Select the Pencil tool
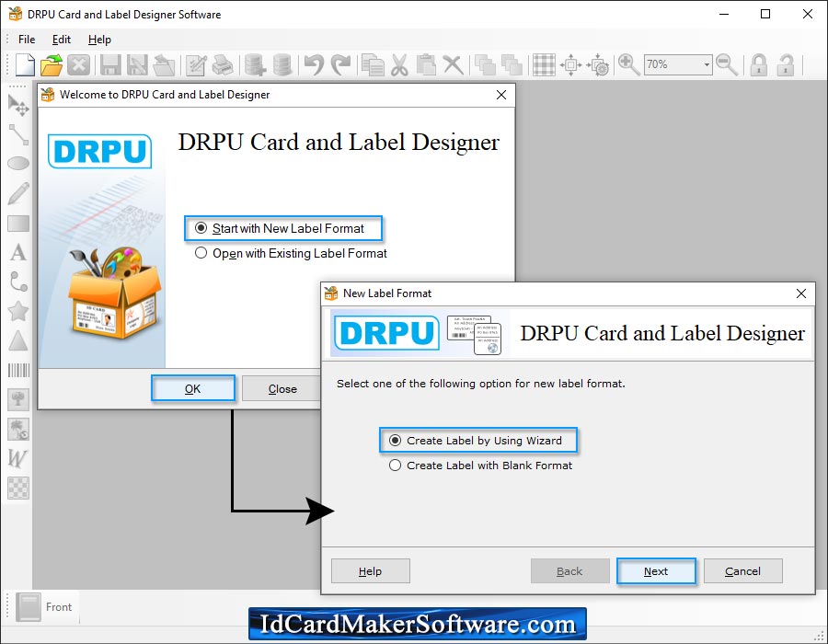Screen dimensions: 828x644 (x=18, y=194)
